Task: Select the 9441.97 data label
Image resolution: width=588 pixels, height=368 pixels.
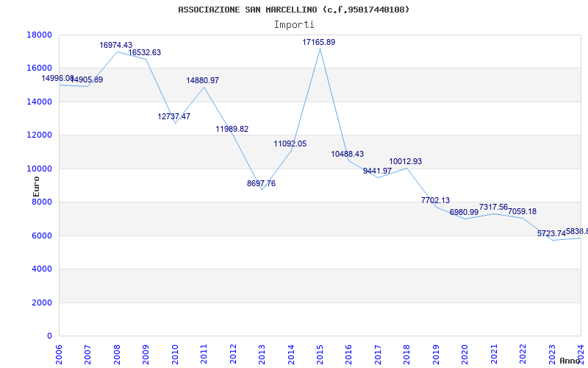Action: [x=377, y=171]
